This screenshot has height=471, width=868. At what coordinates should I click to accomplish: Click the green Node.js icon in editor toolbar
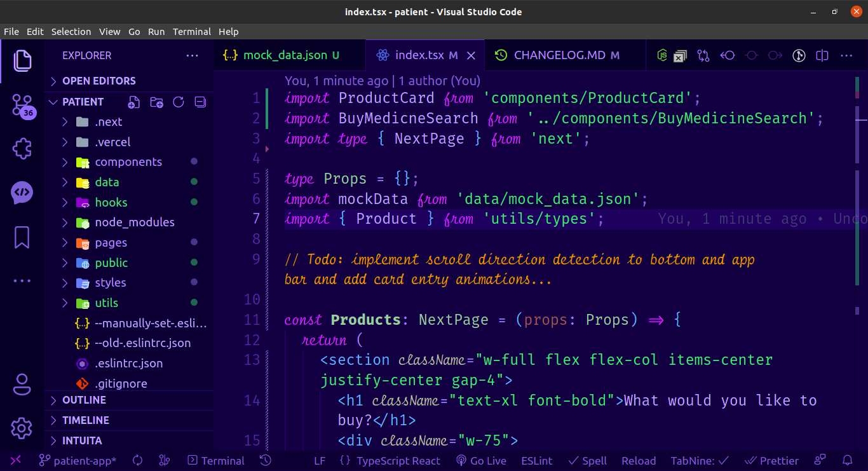coord(661,55)
